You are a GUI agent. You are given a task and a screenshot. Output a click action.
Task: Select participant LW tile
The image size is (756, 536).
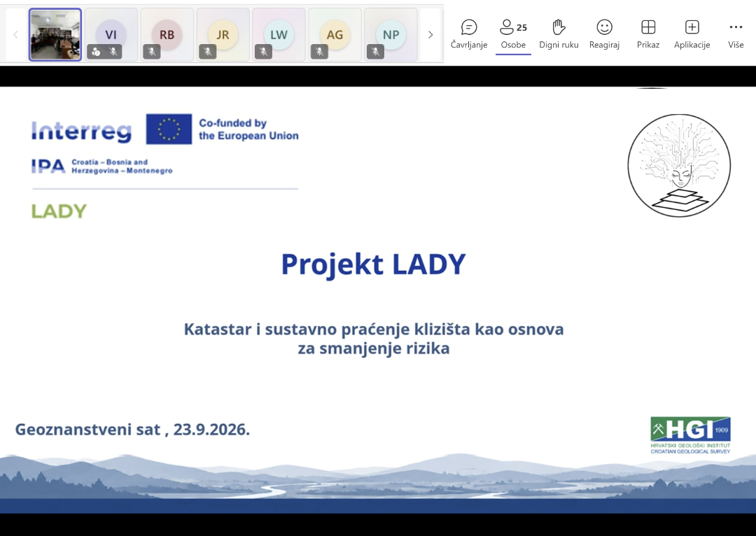(x=279, y=35)
